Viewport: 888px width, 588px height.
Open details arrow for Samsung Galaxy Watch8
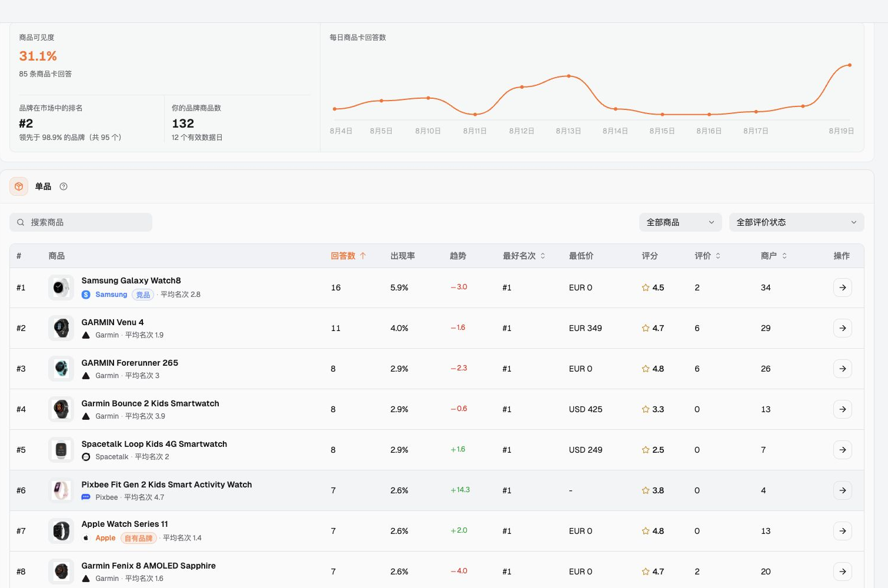click(843, 288)
